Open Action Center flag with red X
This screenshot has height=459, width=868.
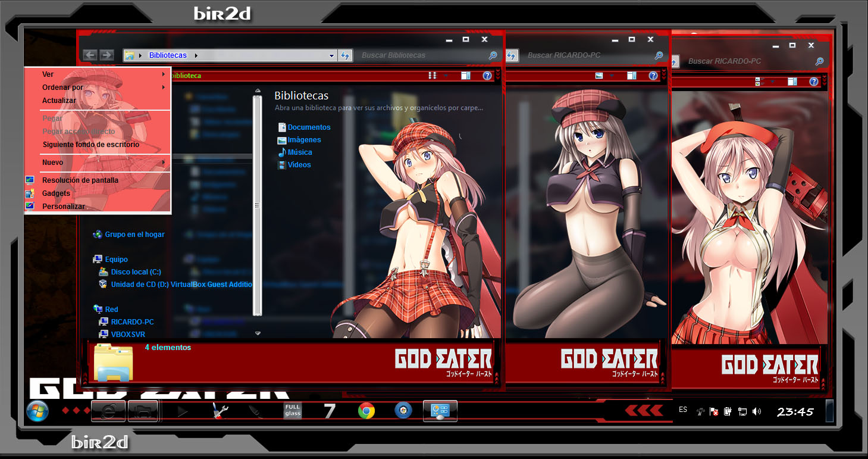714,411
